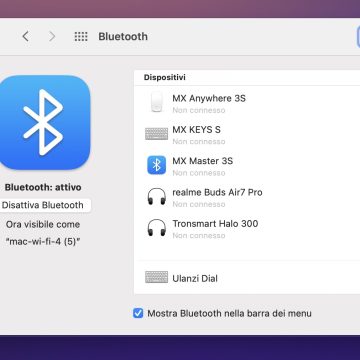Screen dimensions: 360x360
Task: Click the MX Master 3S Bluetooth icon
Action: point(157,165)
